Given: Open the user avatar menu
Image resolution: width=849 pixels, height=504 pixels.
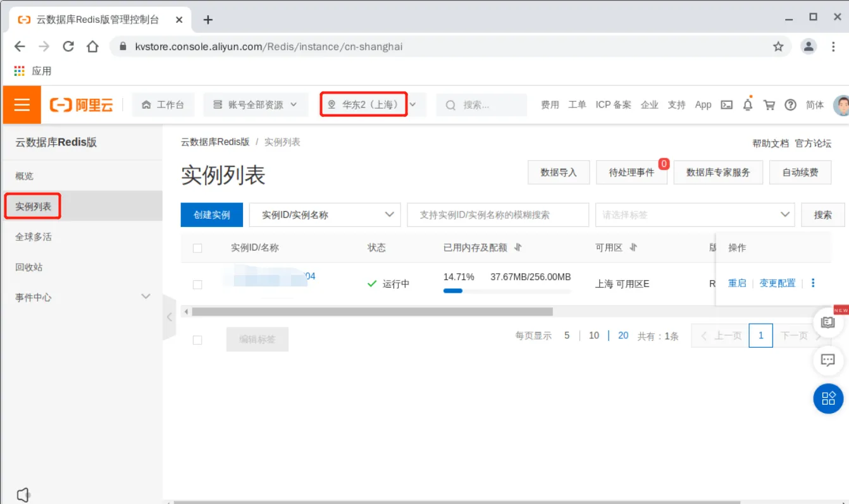Looking at the screenshot, I should (x=841, y=105).
